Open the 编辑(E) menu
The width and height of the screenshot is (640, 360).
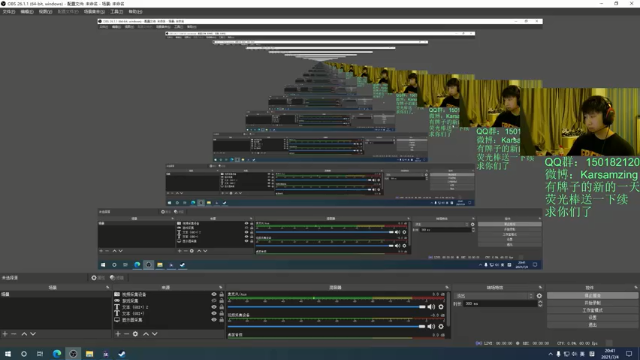coord(27,12)
